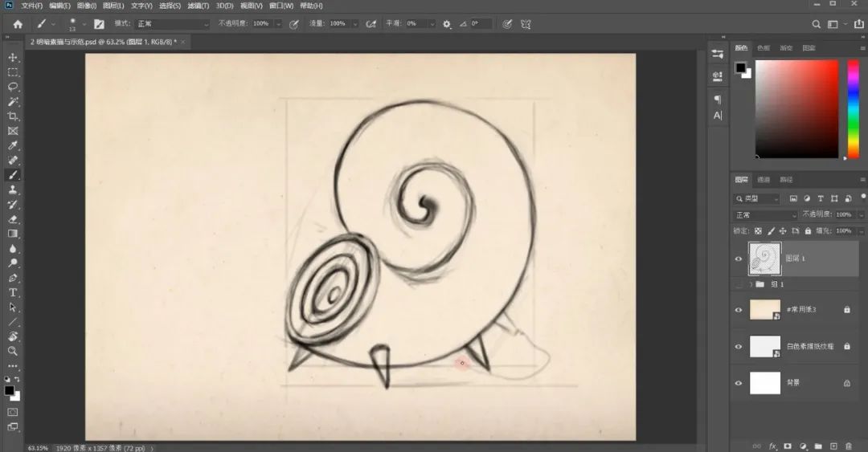868x452 pixels.
Task: Click the vertical hue spectrum slider
Action: pos(854,108)
